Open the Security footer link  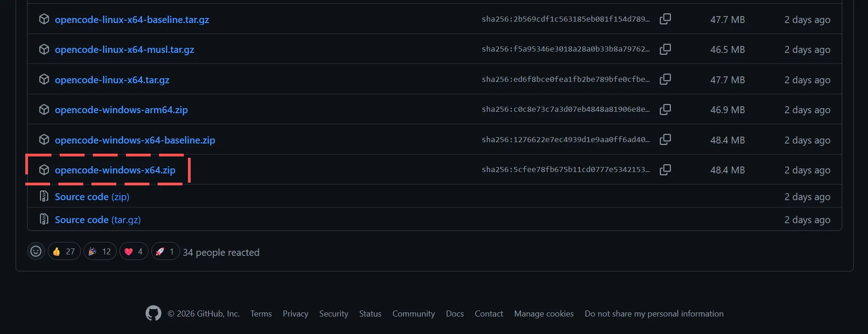pos(334,314)
